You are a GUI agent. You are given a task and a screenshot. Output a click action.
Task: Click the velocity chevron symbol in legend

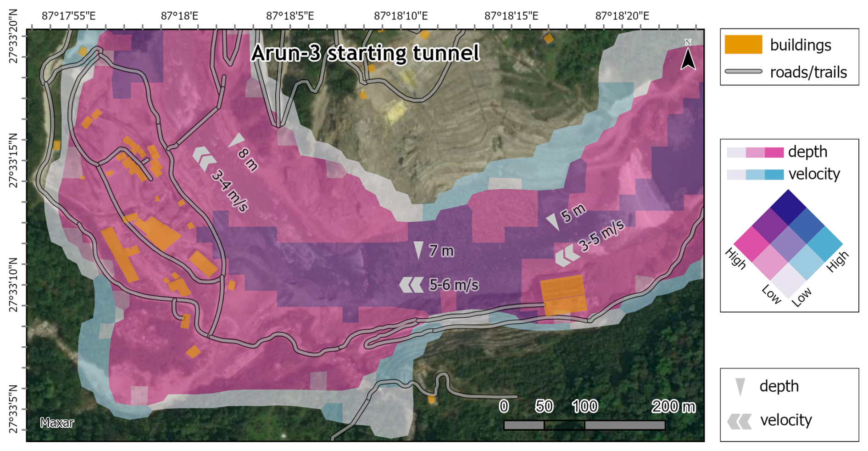point(740,421)
